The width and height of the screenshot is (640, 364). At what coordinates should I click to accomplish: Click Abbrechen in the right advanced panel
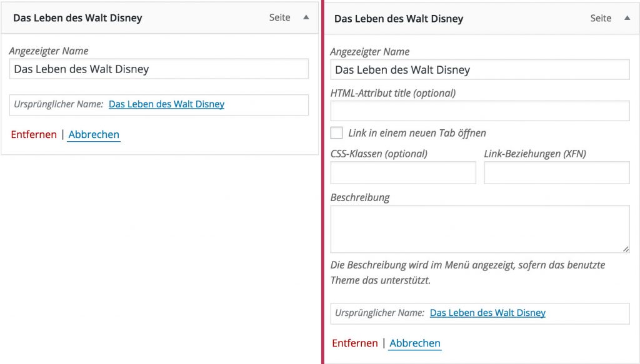(415, 343)
